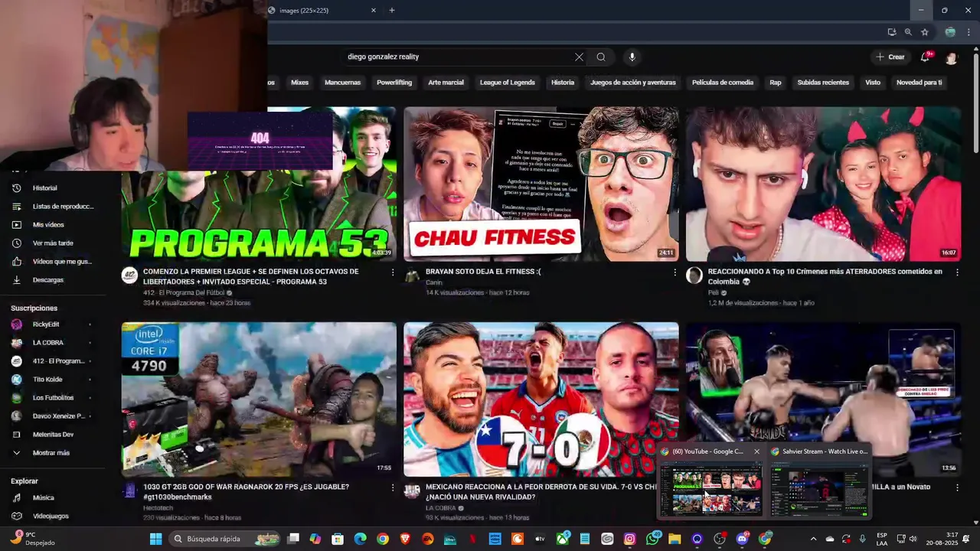Open options menu for BRAYAN SOTO video
Viewport: 980px width, 551px height.
(675, 272)
